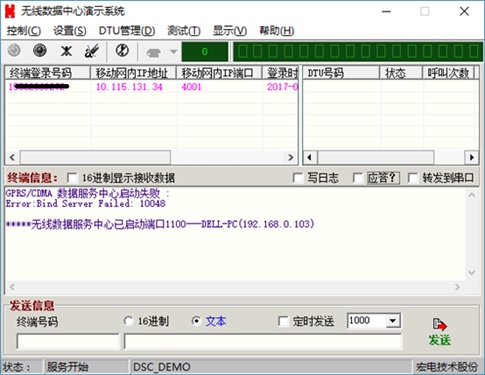Viewport: 485px width, 375px height.
Task: Select the port cell 4001
Action: point(191,87)
